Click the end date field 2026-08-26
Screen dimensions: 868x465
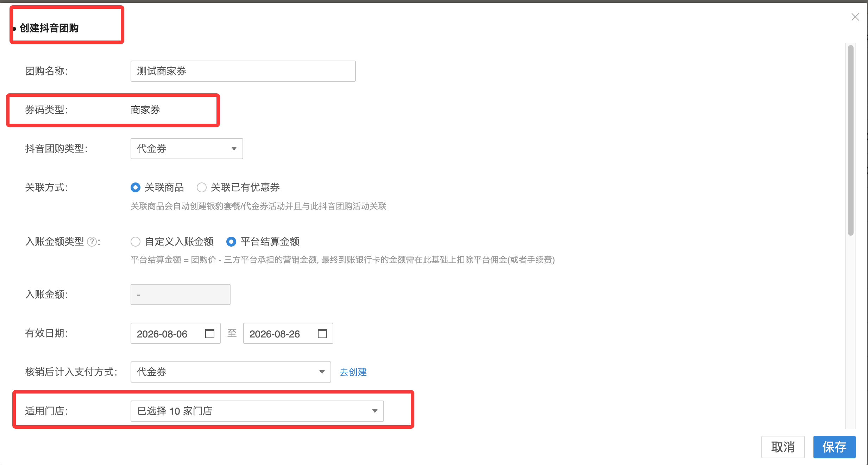(288, 333)
